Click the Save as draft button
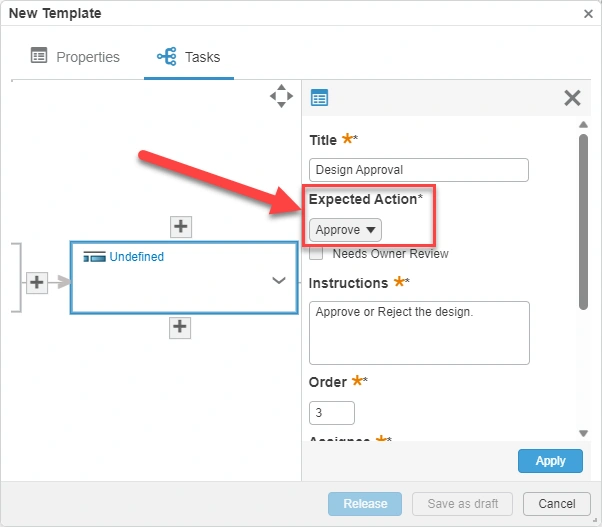The height and width of the screenshot is (527, 602). pos(463,503)
